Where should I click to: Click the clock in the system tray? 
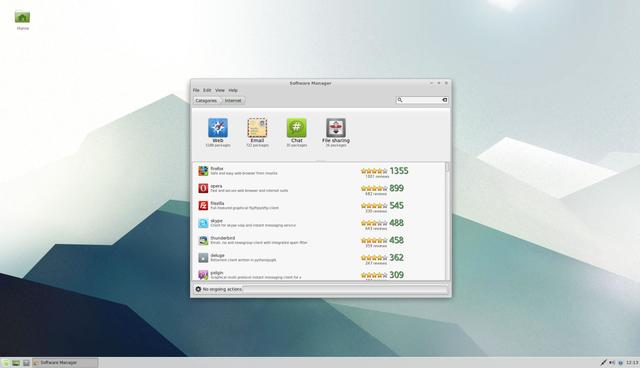pyautogui.click(x=632, y=363)
